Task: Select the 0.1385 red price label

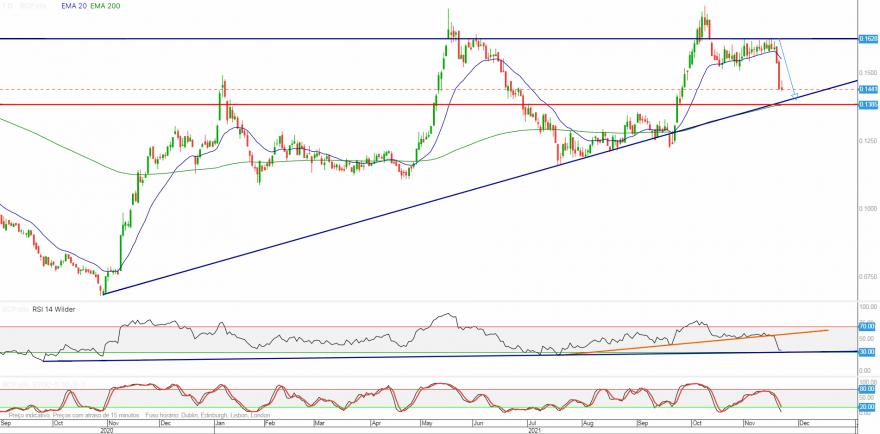Action: pyautogui.click(x=868, y=105)
